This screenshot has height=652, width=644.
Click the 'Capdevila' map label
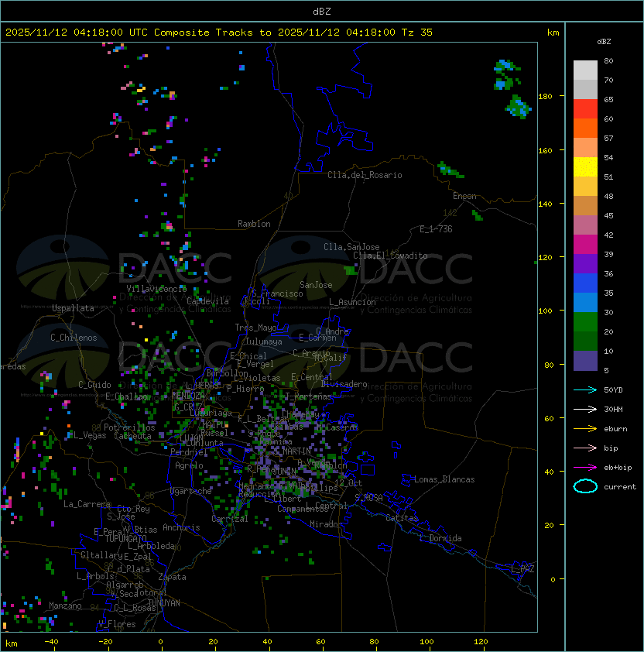(x=207, y=301)
